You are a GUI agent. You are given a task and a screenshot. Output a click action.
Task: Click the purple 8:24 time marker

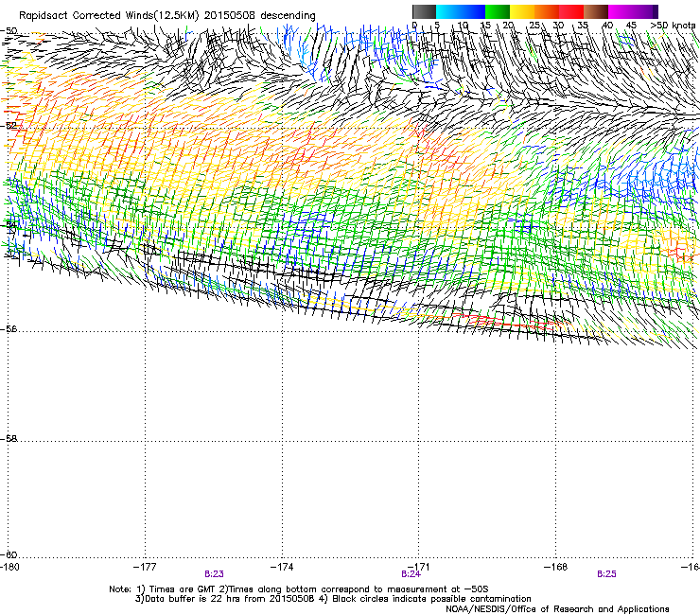(411, 574)
